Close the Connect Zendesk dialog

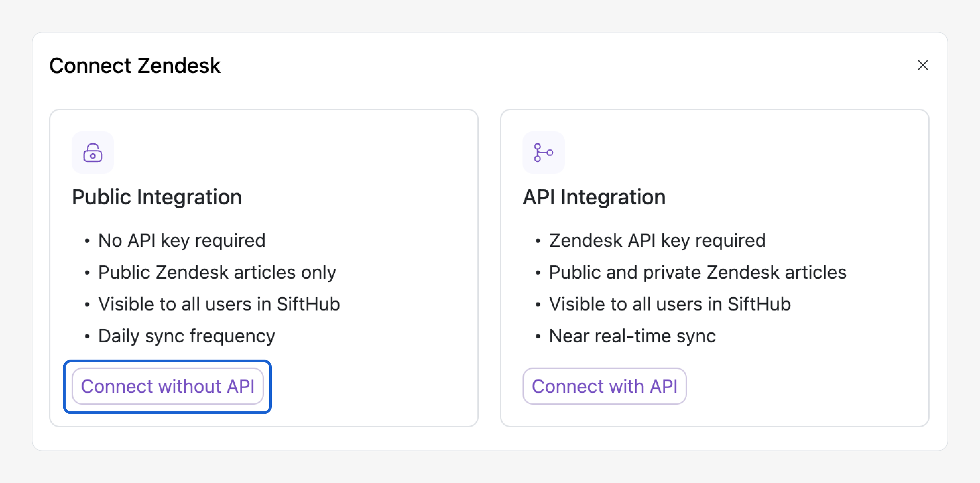(x=922, y=65)
